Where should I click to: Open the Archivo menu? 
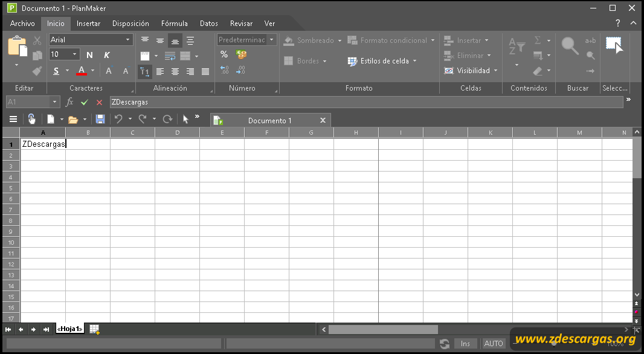tap(22, 24)
